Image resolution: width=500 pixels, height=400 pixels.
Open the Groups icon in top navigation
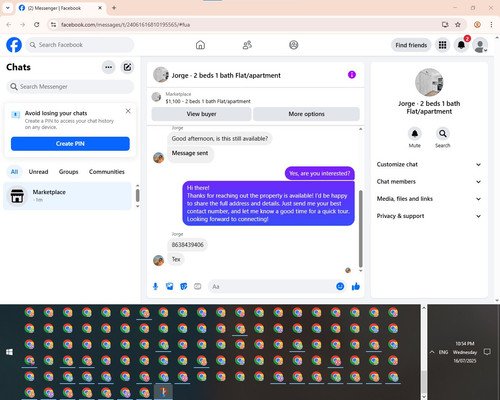click(294, 45)
